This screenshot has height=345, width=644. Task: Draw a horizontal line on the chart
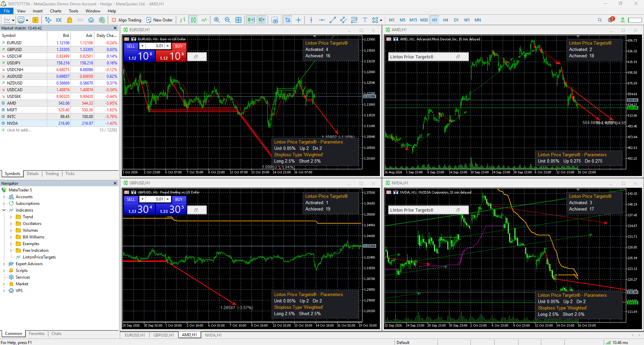point(322,20)
